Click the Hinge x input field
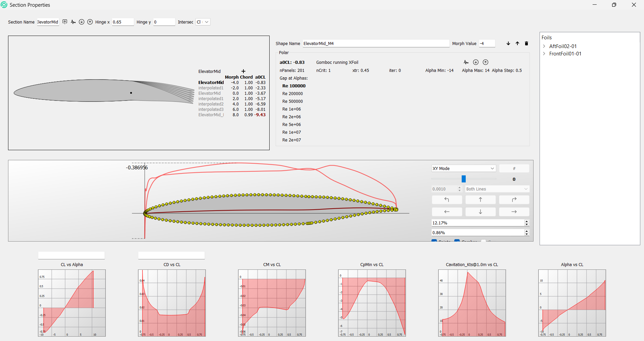Screen dimensions: 644x341 123,22
